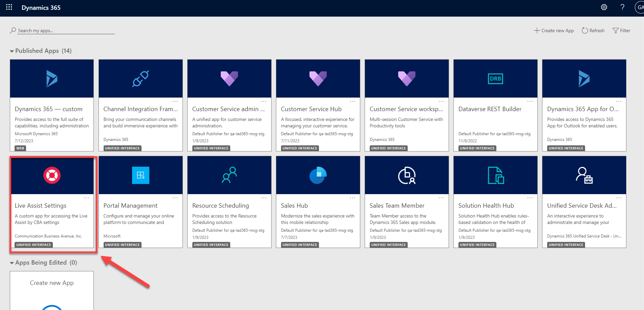The height and width of the screenshot is (310, 644).
Task: Click the WEB badge on Dynamics 365 custom
Action: coord(20,148)
